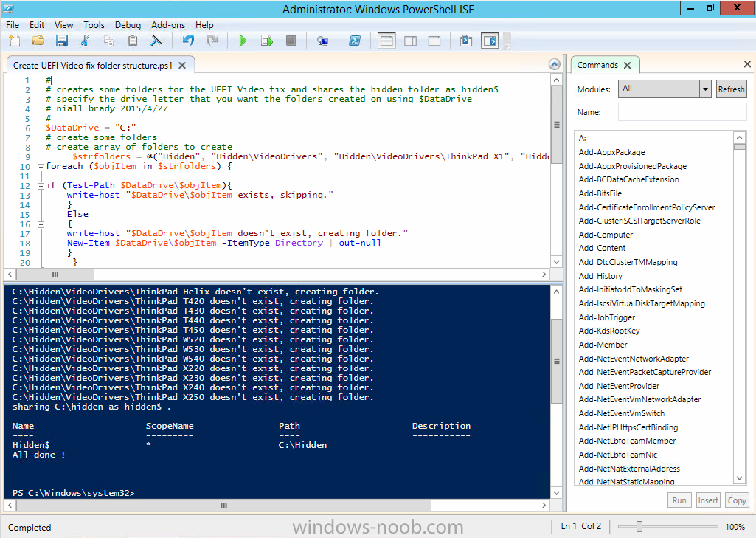Click the Run command button
756x538 pixels.
click(679, 500)
